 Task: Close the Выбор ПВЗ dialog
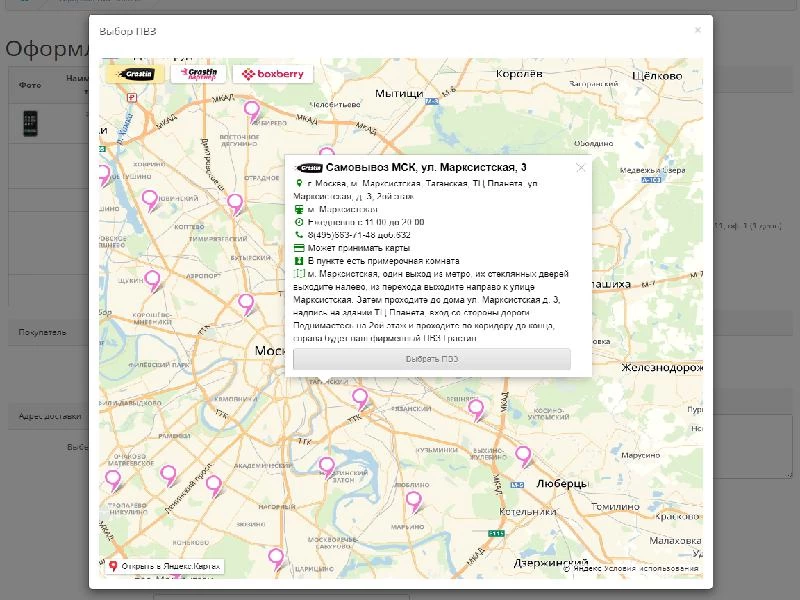(697, 31)
